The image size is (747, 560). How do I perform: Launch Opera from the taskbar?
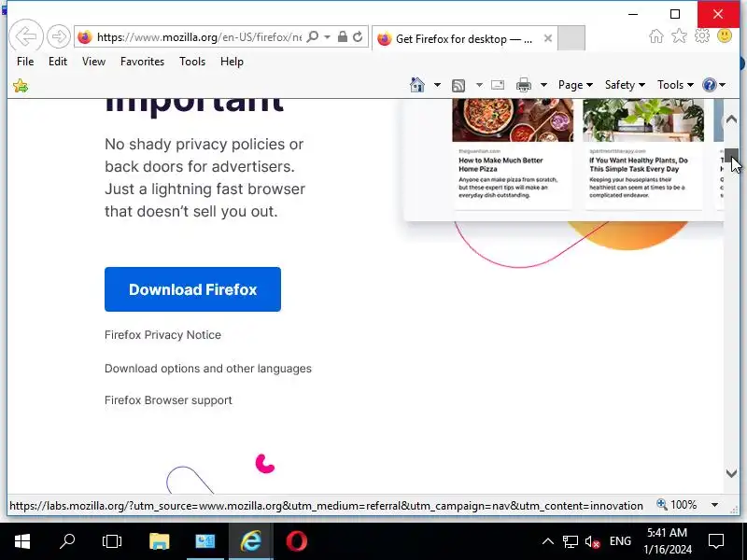[296, 541]
